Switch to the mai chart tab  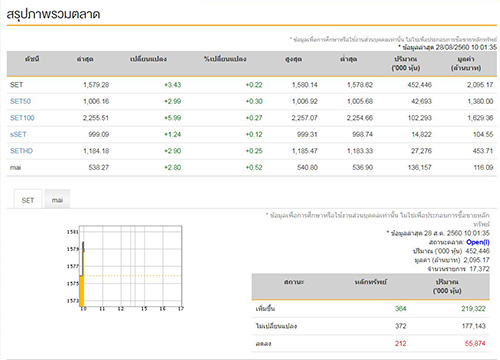pyautogui.click(x=57, y=200)
